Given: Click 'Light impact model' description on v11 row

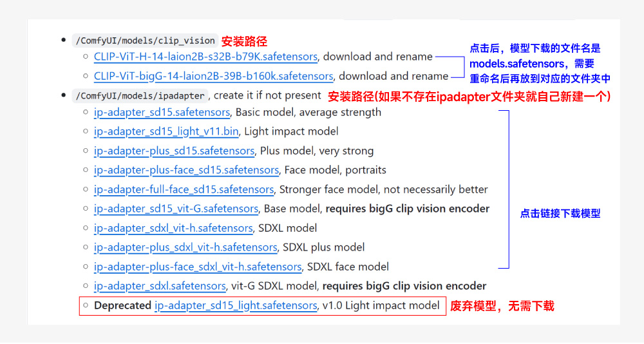Looking at the screenshot, I should 291,131.
